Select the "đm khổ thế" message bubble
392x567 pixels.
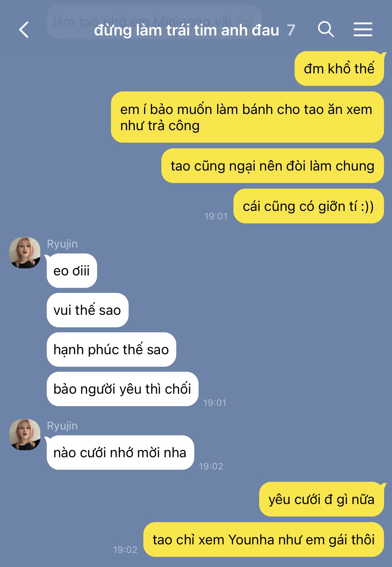pyautogui.click(x=339, y=68)
